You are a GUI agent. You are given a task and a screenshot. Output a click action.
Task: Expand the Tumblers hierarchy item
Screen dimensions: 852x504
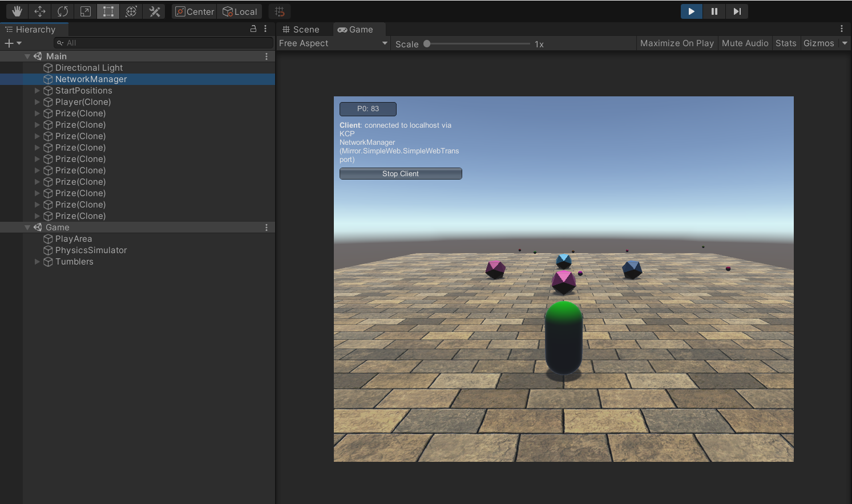tap(37, 262)
